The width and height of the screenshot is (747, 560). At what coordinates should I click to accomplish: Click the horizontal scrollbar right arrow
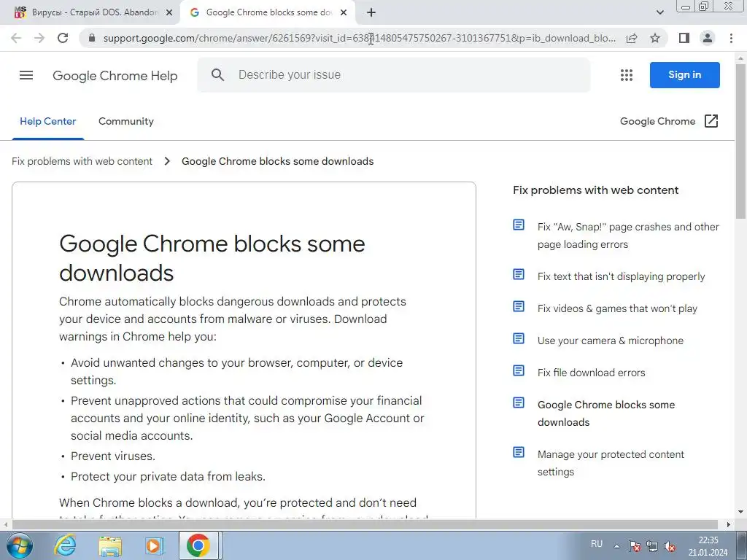click(x=729, y=524)
